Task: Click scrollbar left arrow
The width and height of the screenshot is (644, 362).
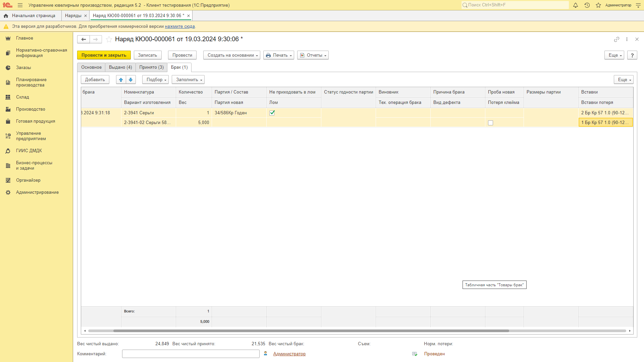Action: click(85, 331)
